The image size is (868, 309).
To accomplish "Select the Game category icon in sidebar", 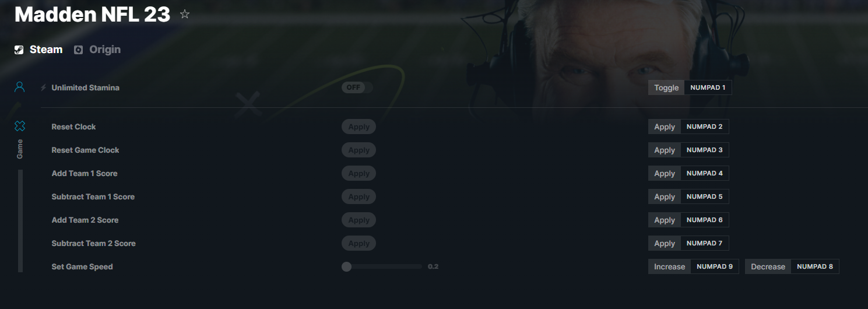I will point(20,126).
